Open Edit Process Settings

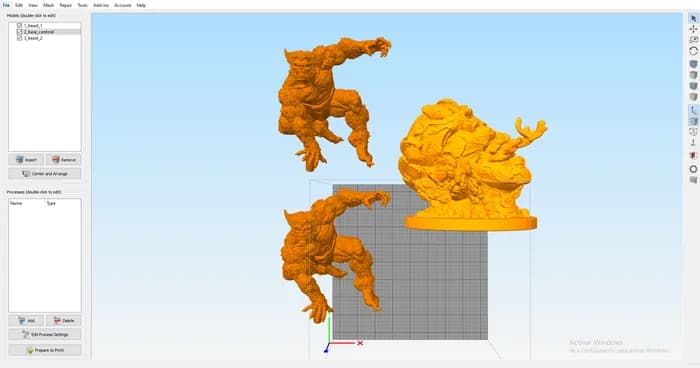(45, 334)
